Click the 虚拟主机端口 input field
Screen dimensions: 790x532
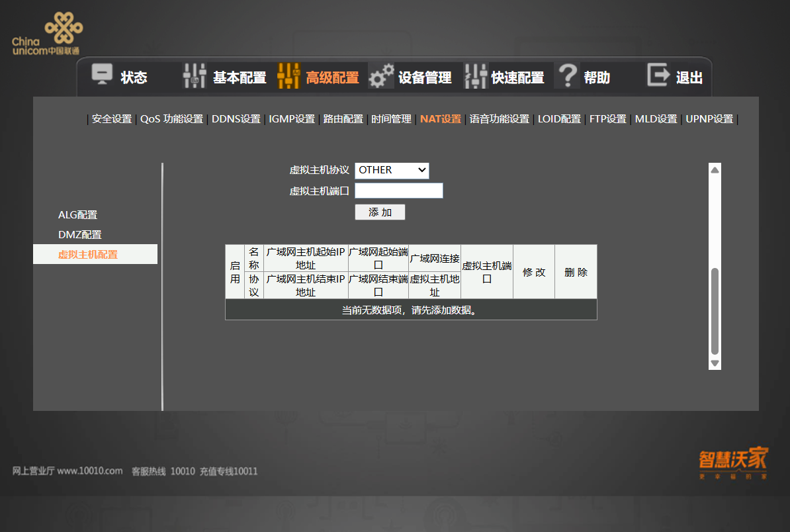click(398, 191)
